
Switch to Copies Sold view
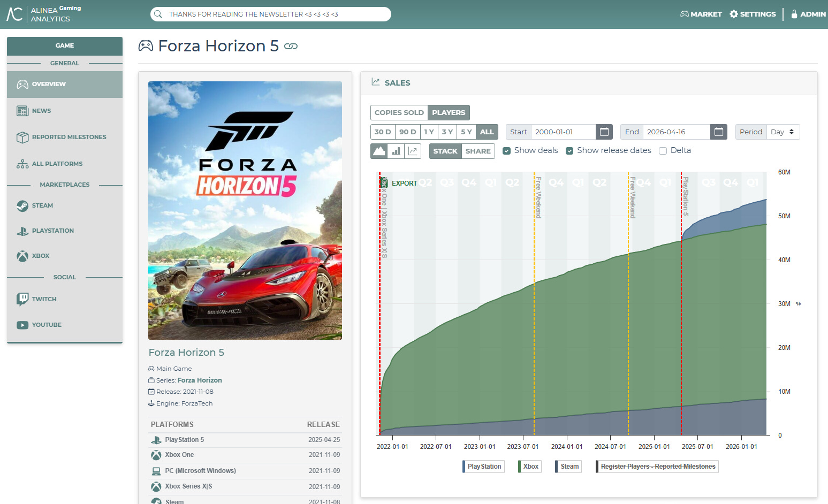[x=399, y=112]
